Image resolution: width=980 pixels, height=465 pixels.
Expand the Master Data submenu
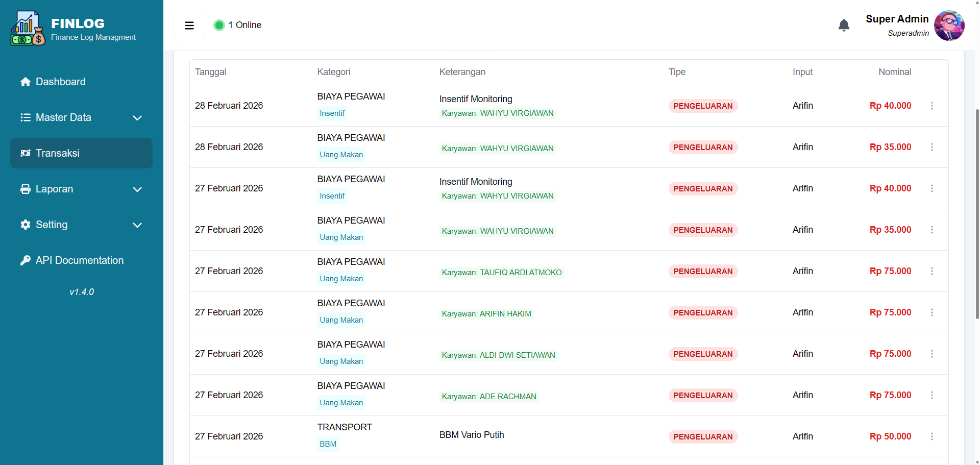click(137, 118)
